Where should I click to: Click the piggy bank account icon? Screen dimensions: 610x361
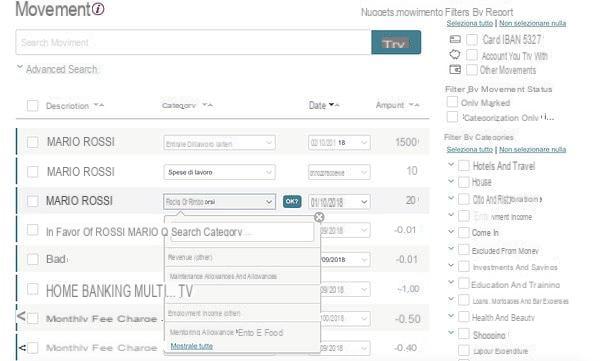[455, 54]
